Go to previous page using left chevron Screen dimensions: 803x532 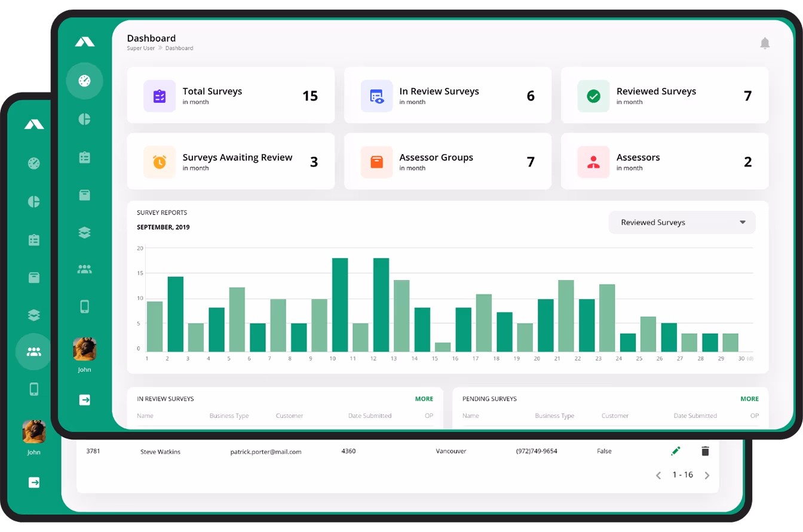658,475
